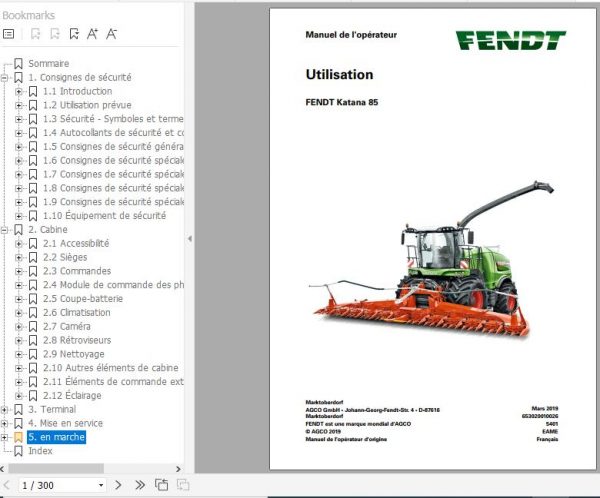Select 2.10 Autres éléments de cabine bookmark
600x498 pixels.
(111, 368)
